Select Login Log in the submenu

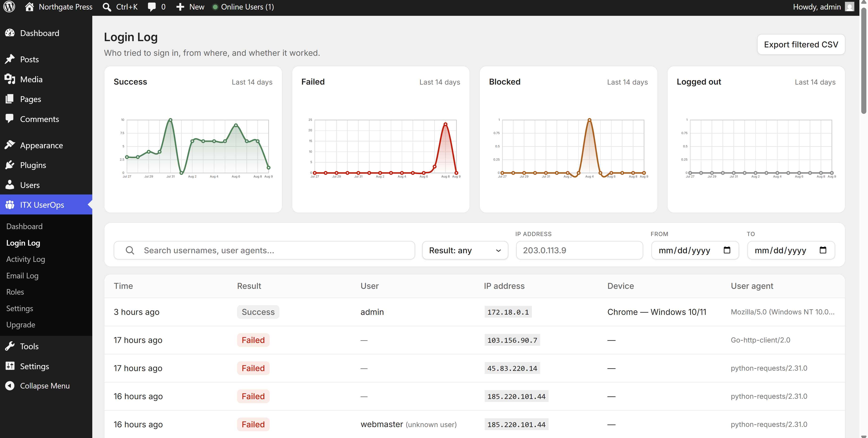[x=23, y=243]
